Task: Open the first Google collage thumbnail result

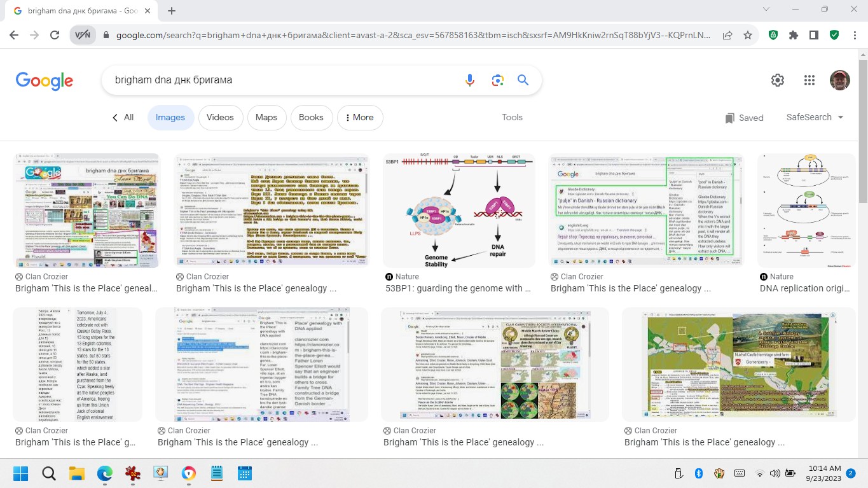Action: 87,211
